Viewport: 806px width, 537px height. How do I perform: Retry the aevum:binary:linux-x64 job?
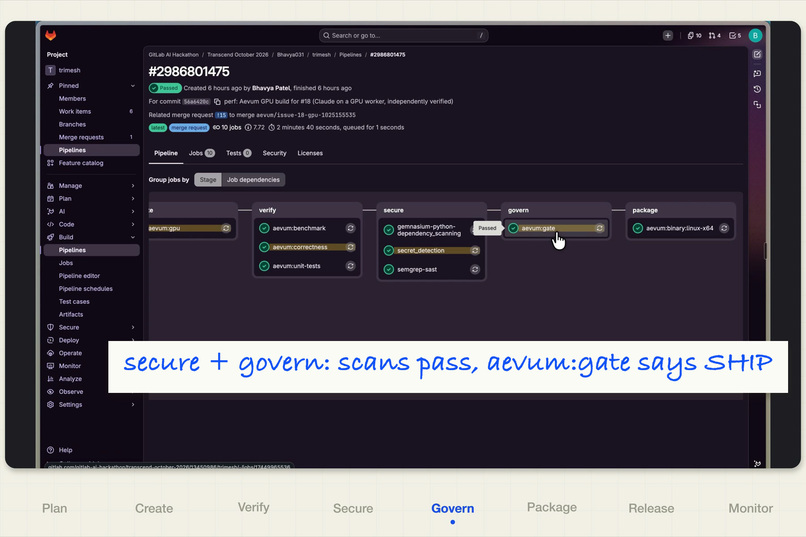coord(724,228)
